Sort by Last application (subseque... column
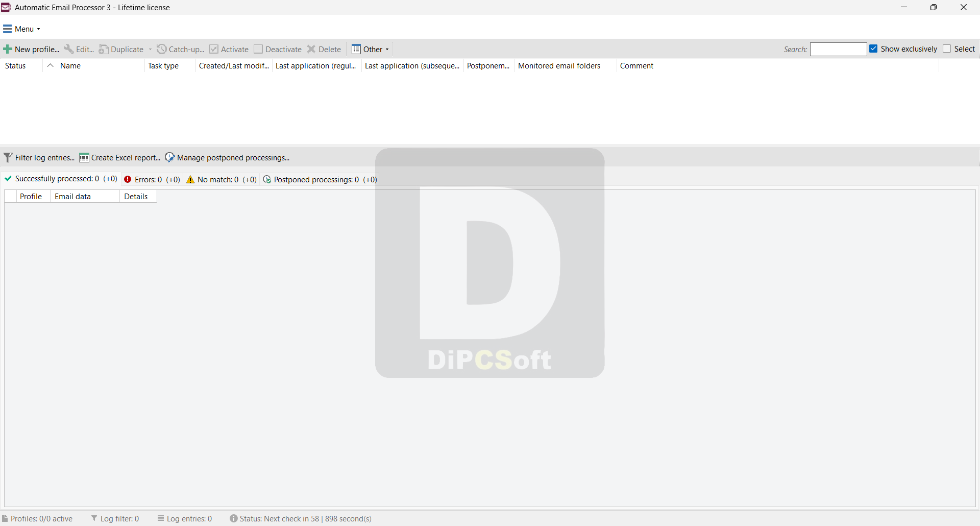This screenshot has width=980, height=526. (x=412, y=66)
